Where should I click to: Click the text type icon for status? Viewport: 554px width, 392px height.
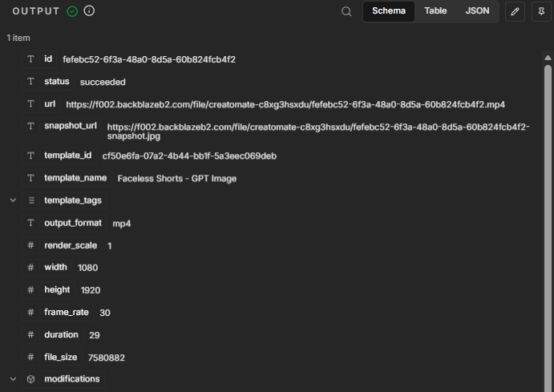(x=30, y=82)
